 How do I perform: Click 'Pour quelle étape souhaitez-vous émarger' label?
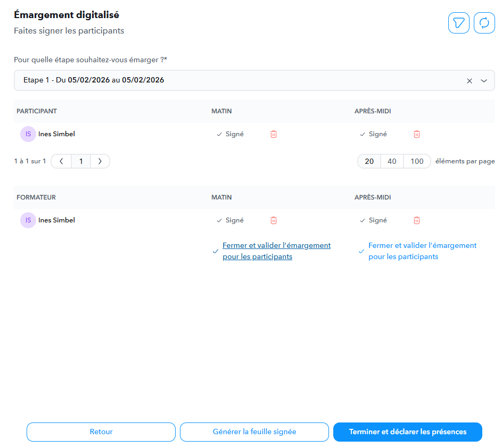(90, 60)
